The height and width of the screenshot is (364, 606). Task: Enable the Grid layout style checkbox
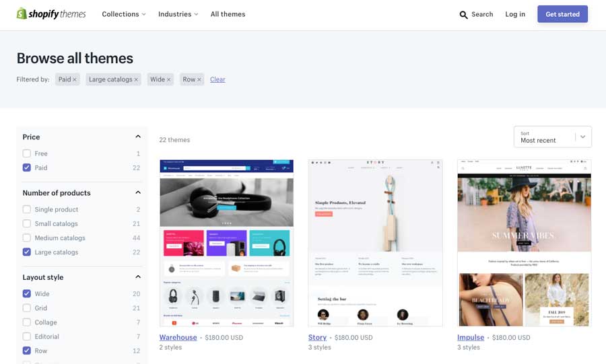pyautogui.click(x=27, y=308)
